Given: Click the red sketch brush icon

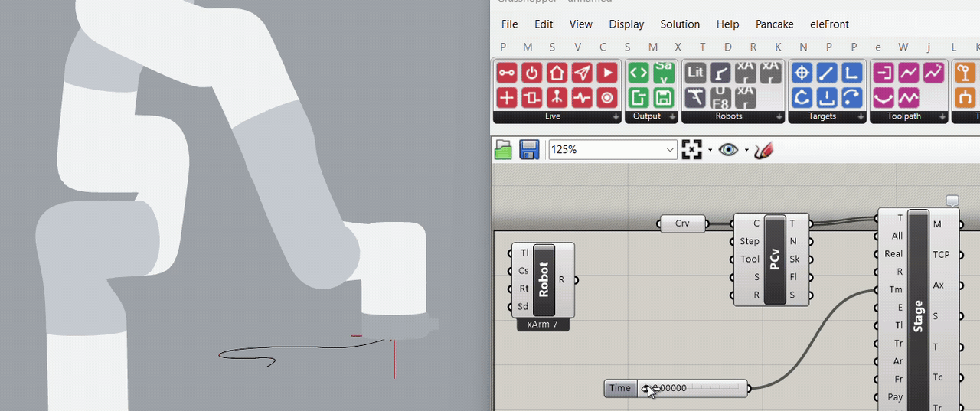Looking at the screenshot, I should tap(763, 150).
